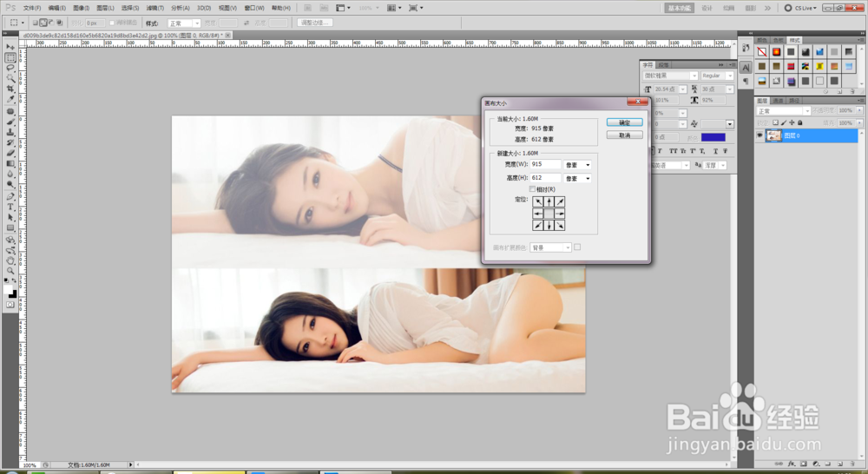Click the 图层 0 layer thumbnail
This screenshot has width=868, height=474.
773,135
